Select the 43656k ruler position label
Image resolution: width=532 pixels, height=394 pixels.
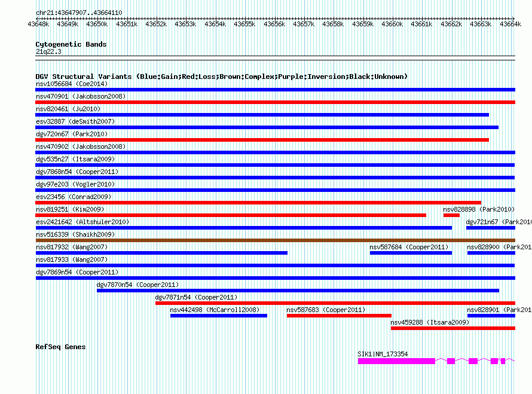(x=274, y=24)
